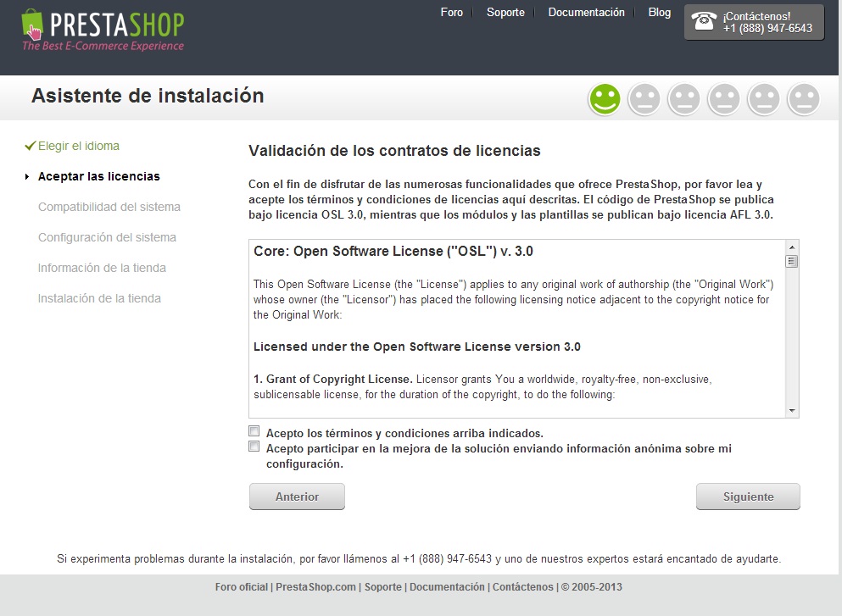Click the sixth grey step face indicator

[x=804, y=99]
